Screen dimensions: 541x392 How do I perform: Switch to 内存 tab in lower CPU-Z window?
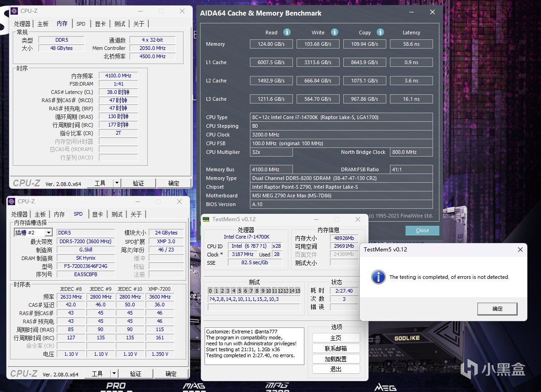60,214
